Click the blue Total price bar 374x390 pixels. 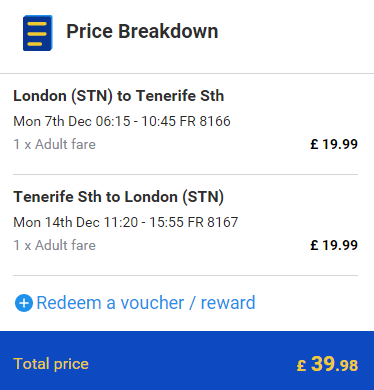click(187, 361)
